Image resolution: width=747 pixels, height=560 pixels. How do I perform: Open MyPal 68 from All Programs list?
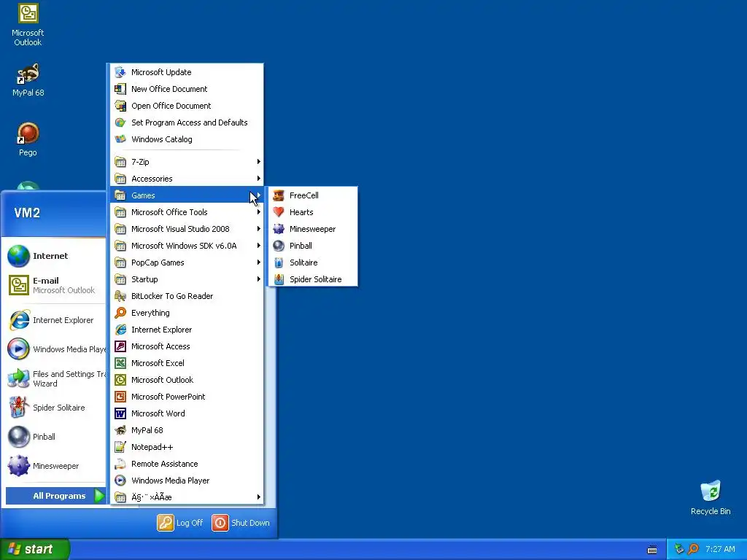click(x=187, y=430)
